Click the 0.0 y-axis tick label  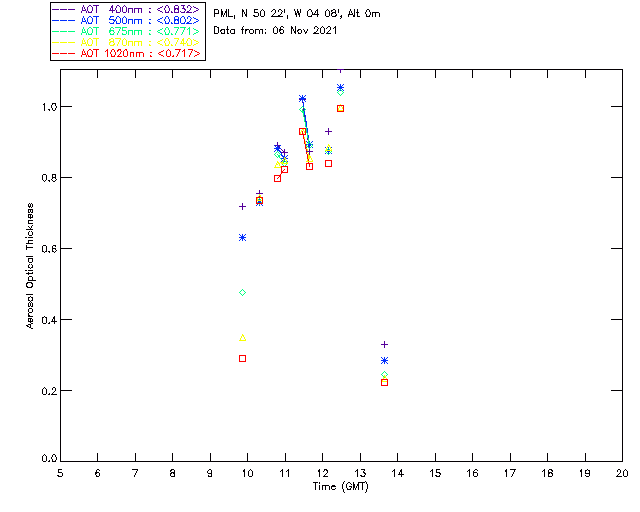pos(49,459)
